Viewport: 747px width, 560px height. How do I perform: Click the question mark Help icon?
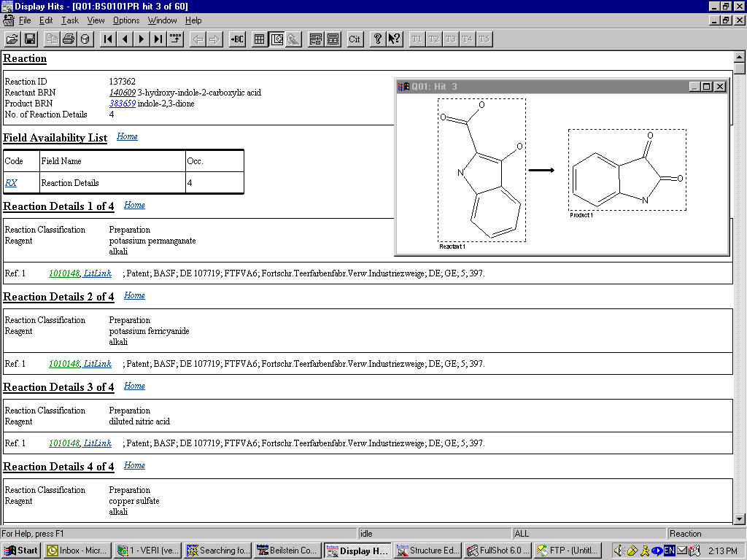377,39
